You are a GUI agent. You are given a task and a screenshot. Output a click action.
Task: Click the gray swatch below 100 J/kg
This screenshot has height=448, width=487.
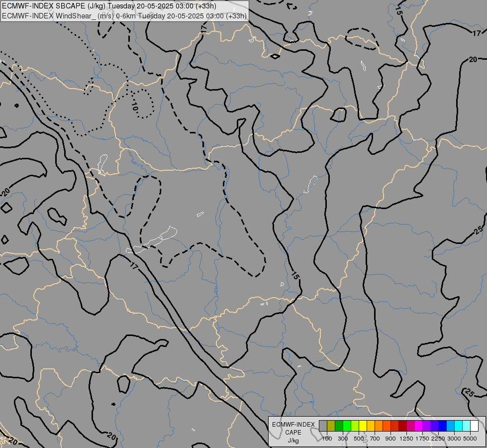click(x=323, y=426)
